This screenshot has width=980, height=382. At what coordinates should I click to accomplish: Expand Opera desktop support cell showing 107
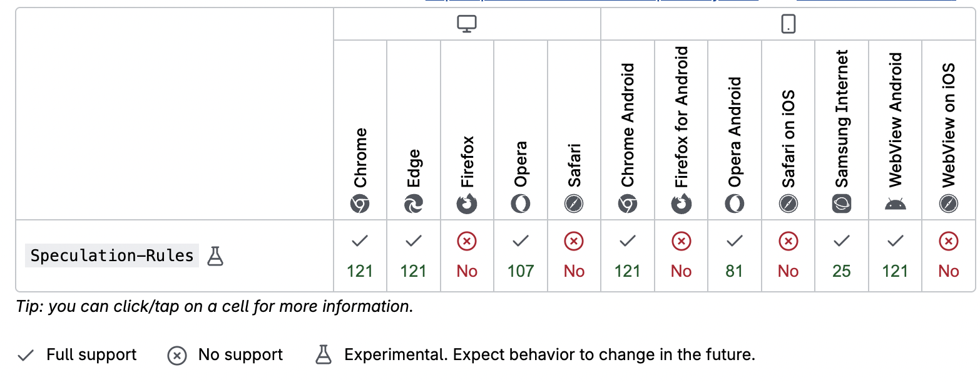[521, 256]
